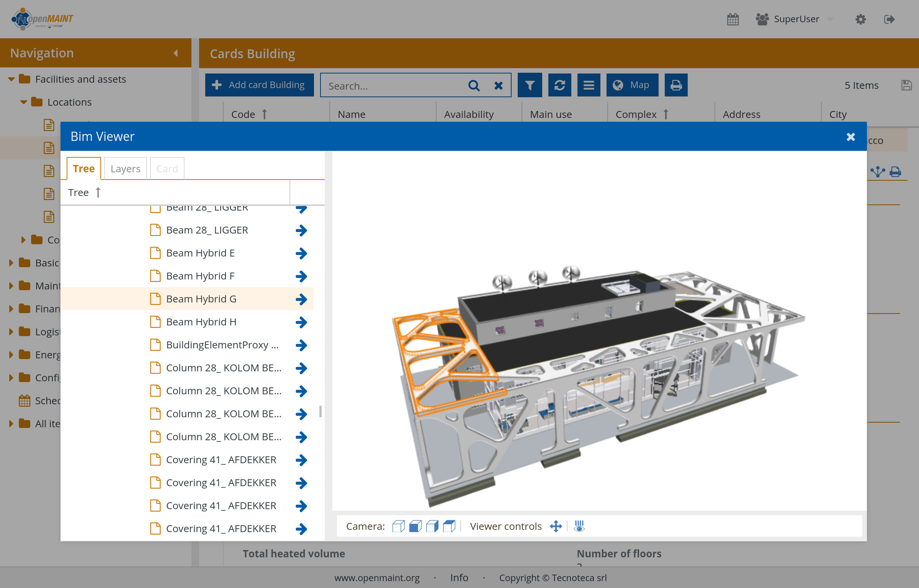Switch camera to front view cube
The height and width of the screenshot is (588, 919).
(415, 526)
